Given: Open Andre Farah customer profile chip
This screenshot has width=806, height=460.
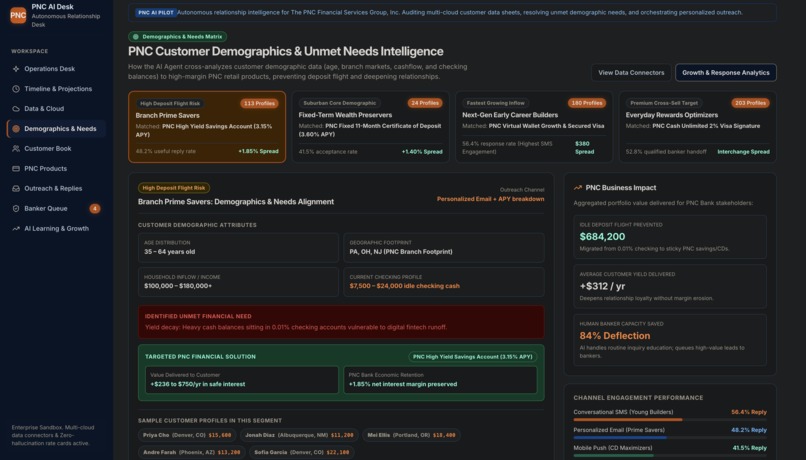Looking at the screenshot, I should [x=191, y=453].
